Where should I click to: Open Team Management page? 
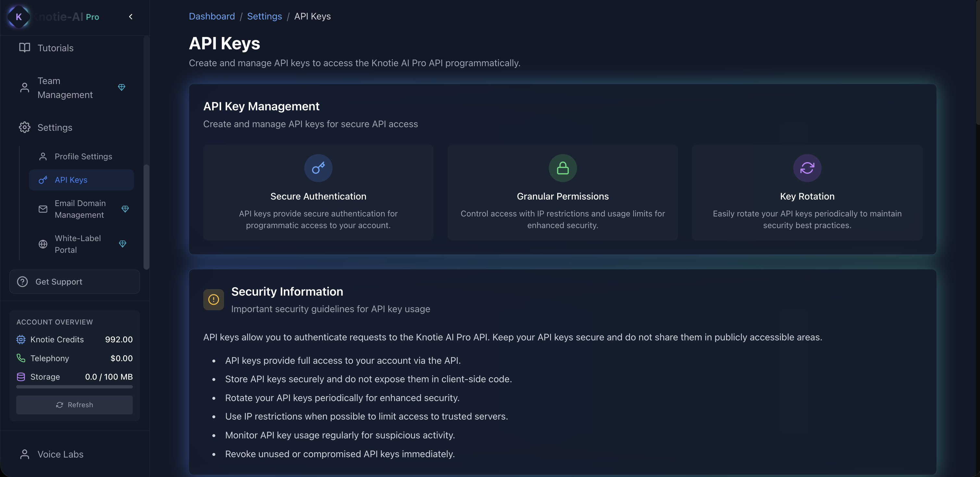pyautogui.click(x=65, y=88)
